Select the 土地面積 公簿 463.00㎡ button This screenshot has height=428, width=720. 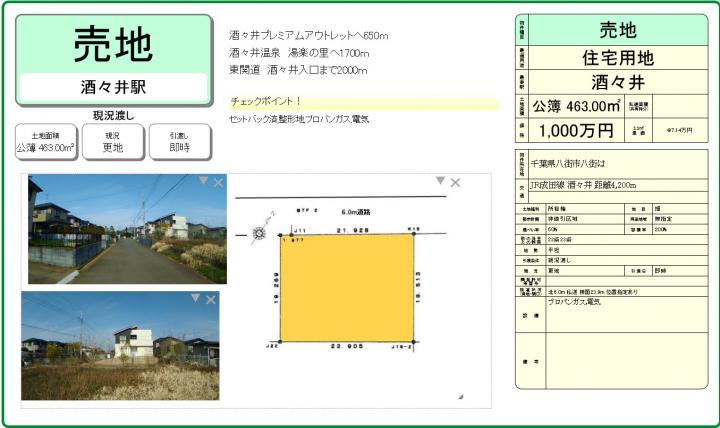pos(46,142)
